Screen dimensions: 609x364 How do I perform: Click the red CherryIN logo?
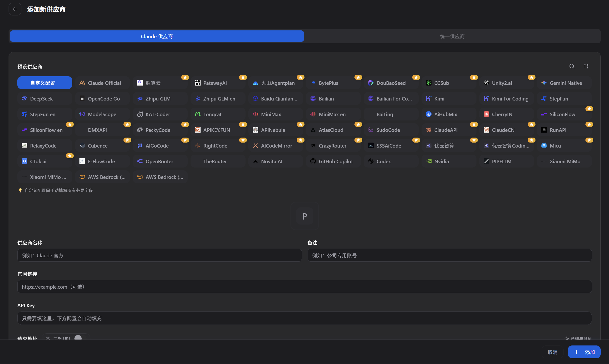(x=486, y=114)
